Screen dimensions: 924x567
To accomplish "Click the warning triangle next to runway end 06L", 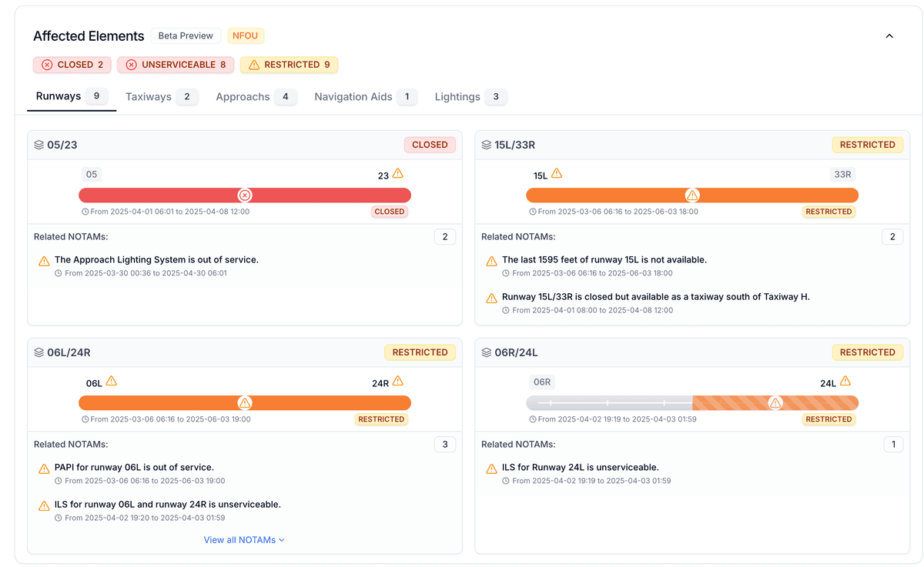I will tap(112, 382).
